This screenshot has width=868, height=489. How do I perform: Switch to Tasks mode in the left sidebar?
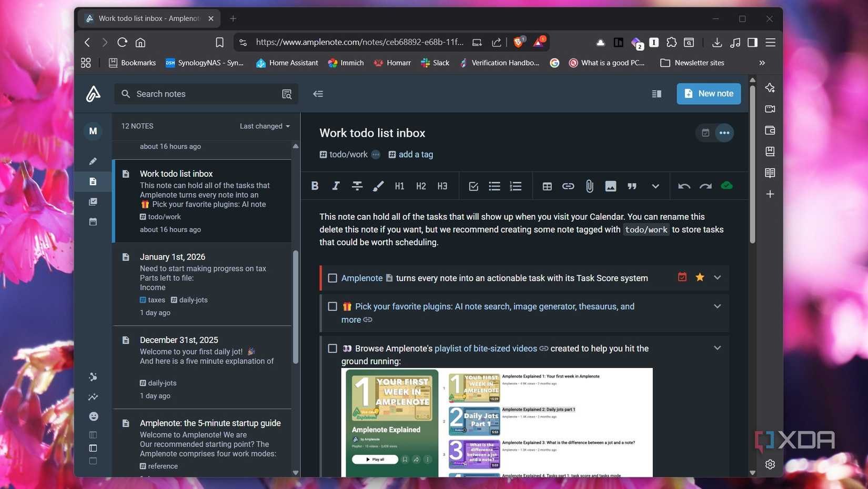[x=93, y=202]
